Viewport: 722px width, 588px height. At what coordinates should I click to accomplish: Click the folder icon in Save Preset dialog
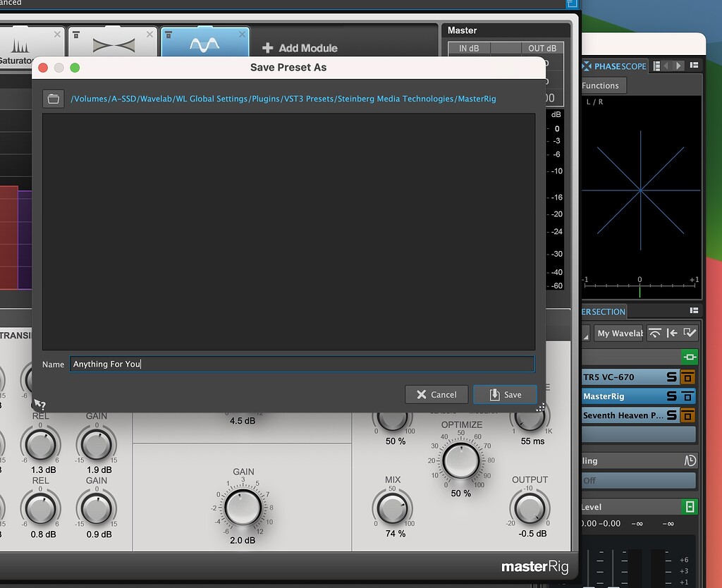(x=53, y=98)
